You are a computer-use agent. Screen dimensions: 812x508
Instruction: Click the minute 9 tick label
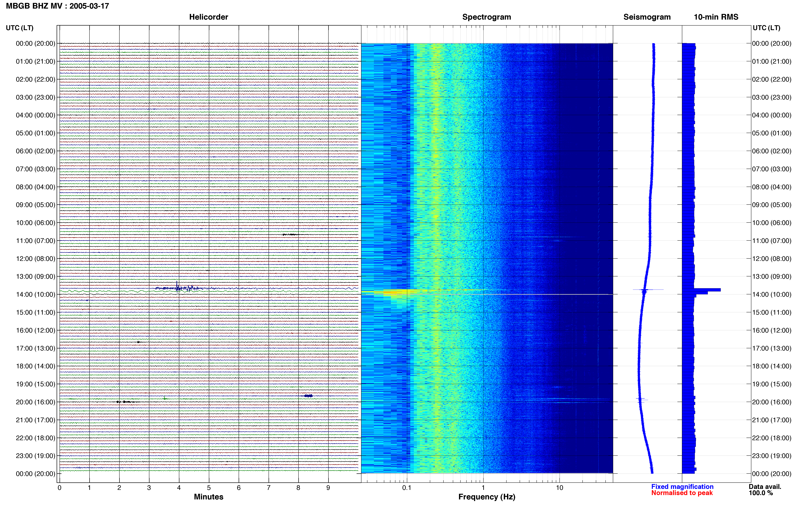[328, 488]
